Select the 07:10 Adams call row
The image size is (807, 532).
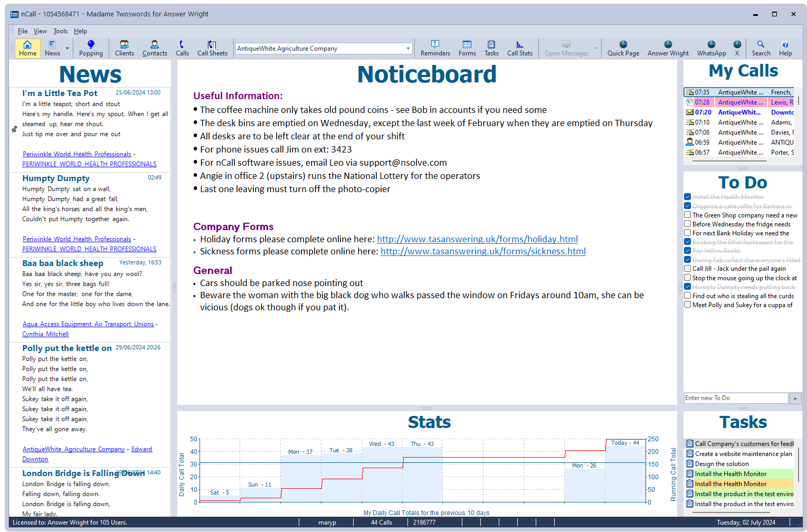(x=739, y=122)
